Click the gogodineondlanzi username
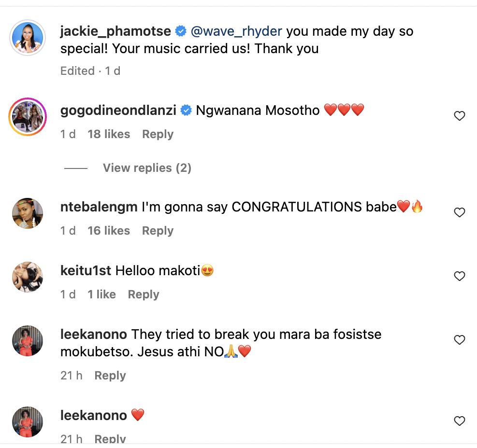This screenshot has width=477, height=448. (119, 111)
